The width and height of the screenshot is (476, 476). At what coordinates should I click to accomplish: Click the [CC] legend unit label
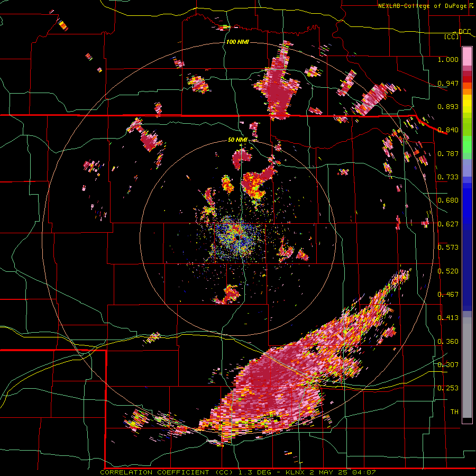[x=452, y=36]
